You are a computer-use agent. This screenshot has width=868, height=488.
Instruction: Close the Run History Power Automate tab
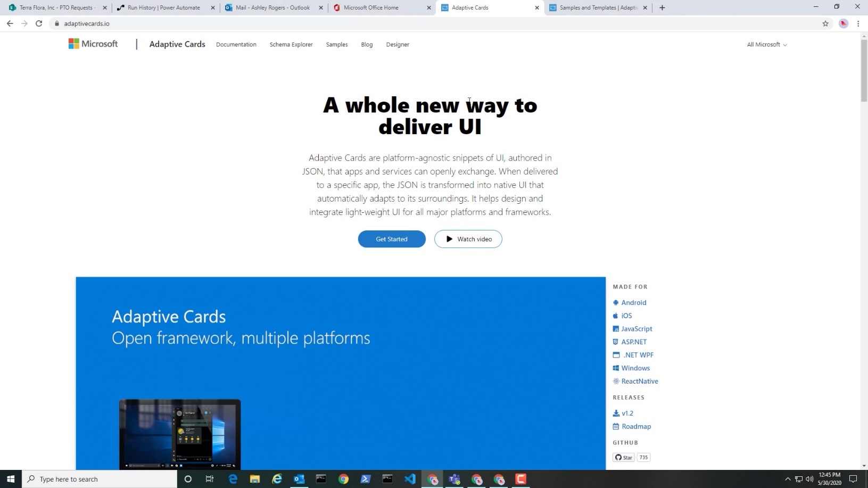[213, 8]
